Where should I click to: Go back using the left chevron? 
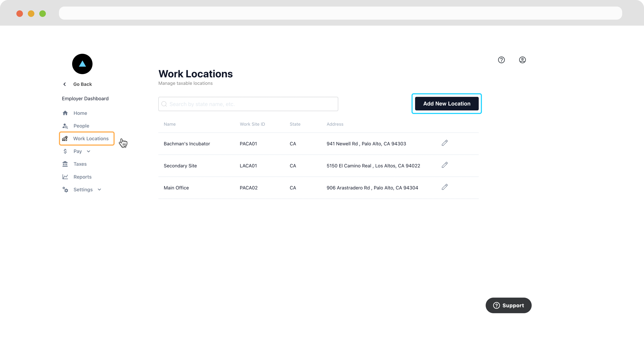[x=65, y=84]
